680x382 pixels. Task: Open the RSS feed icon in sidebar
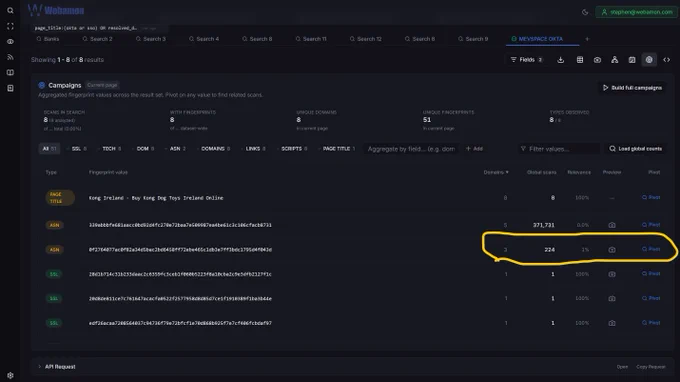click(x=10, y=57)
